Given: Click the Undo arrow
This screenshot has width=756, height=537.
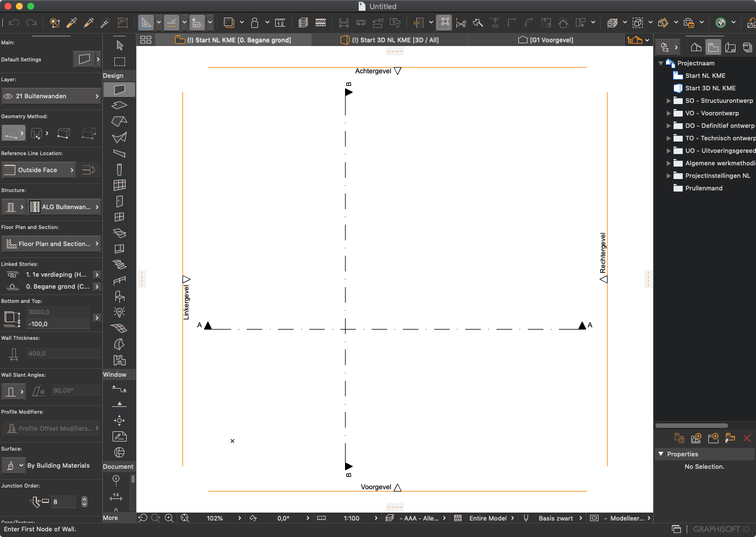Looking at the screenshot, I should pyautogui.click(x=14, y=23).
